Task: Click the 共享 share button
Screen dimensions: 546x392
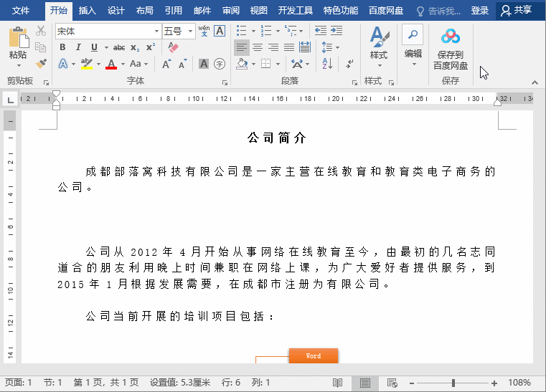Action: tap(517, 11)
